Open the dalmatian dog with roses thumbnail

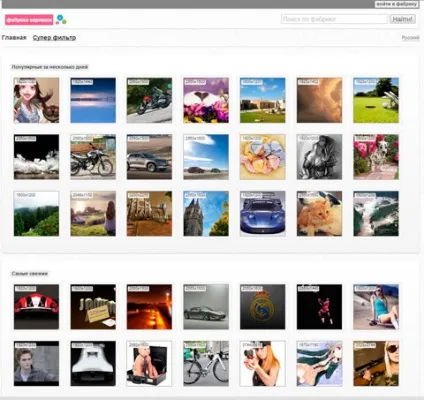coord(376,157)
